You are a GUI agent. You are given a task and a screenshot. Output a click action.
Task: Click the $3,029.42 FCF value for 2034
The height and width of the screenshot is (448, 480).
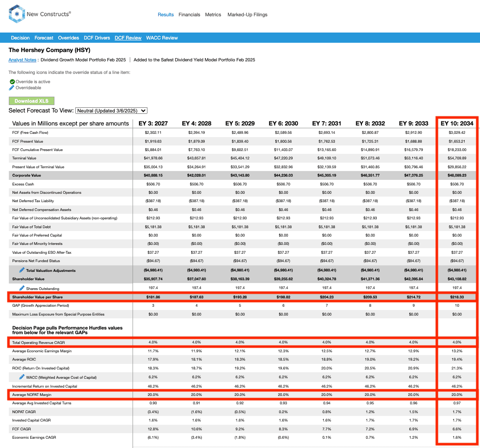(x=457, y=133)
